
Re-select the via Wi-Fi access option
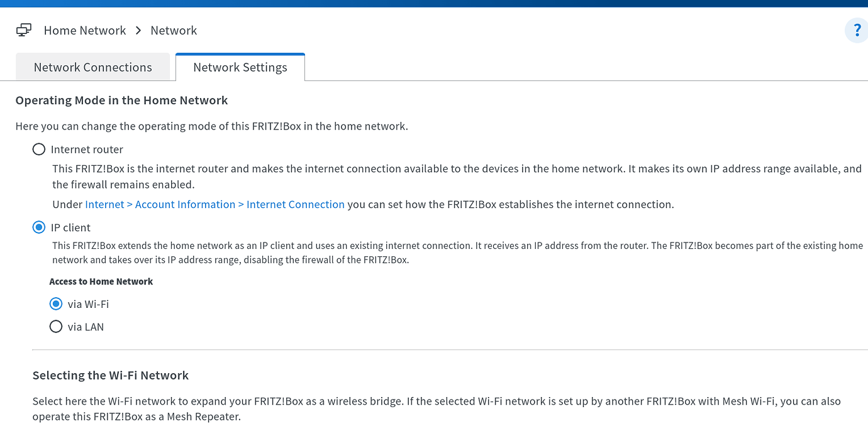point(56,303)
